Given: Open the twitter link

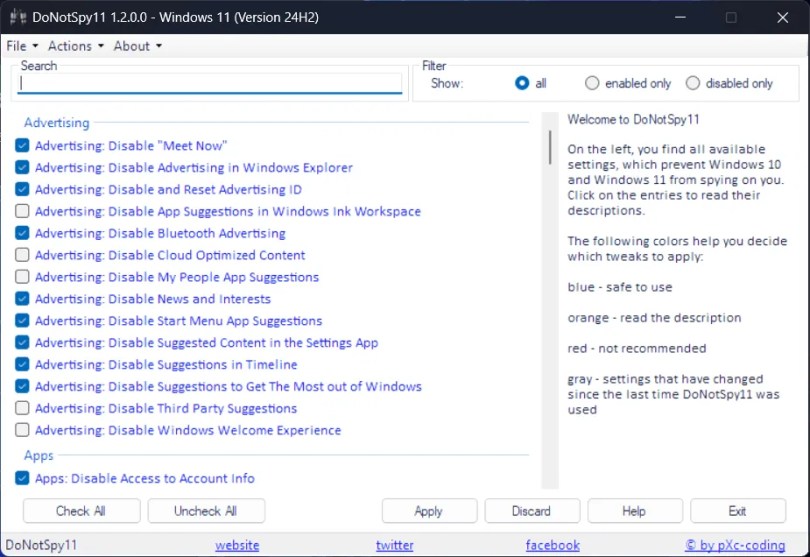Looking at the screenshot, I should (395, 545).
